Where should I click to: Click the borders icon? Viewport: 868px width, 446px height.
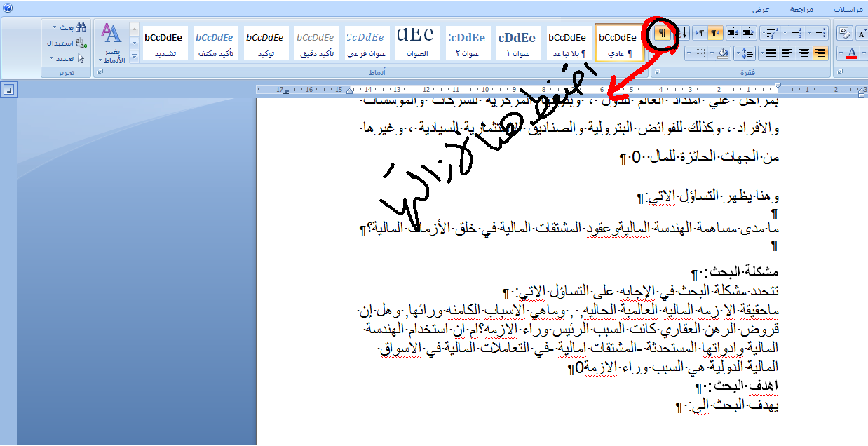click(700, 53)
